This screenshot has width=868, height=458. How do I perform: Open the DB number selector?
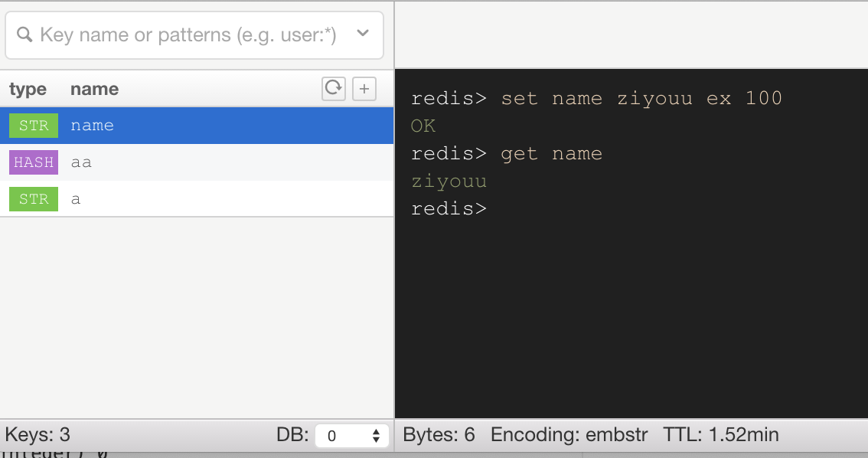(x=351, y=435)
